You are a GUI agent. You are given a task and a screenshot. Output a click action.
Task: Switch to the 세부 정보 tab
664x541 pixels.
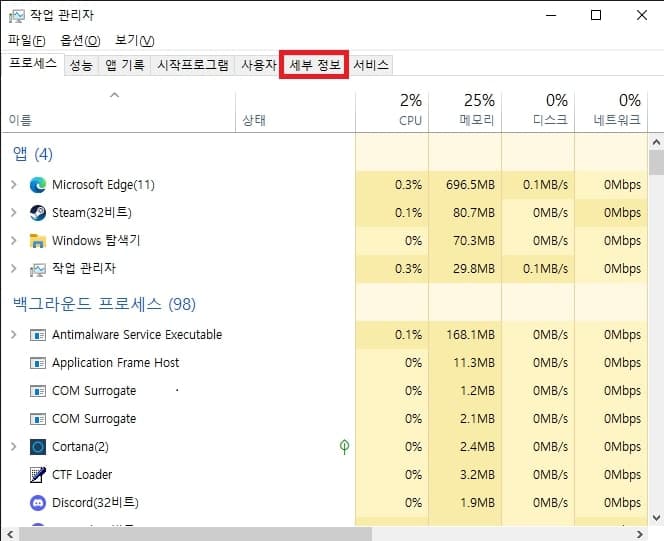point(315,65)
